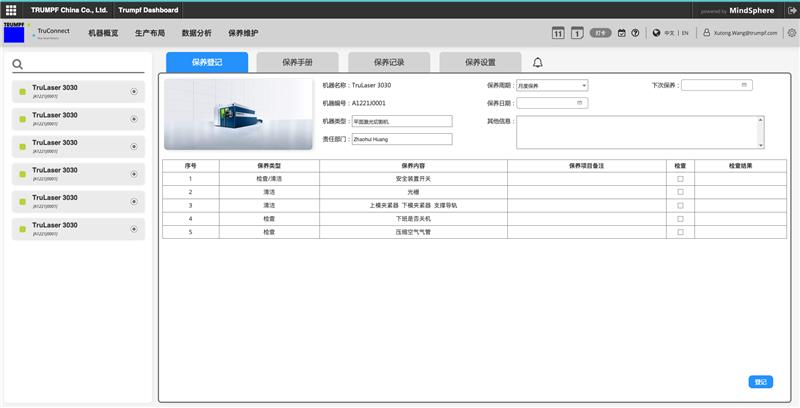Viewport: 800px width, 408px height.
Task: Tick the checkbox for the 光栅 row
Action: [680, 191]
